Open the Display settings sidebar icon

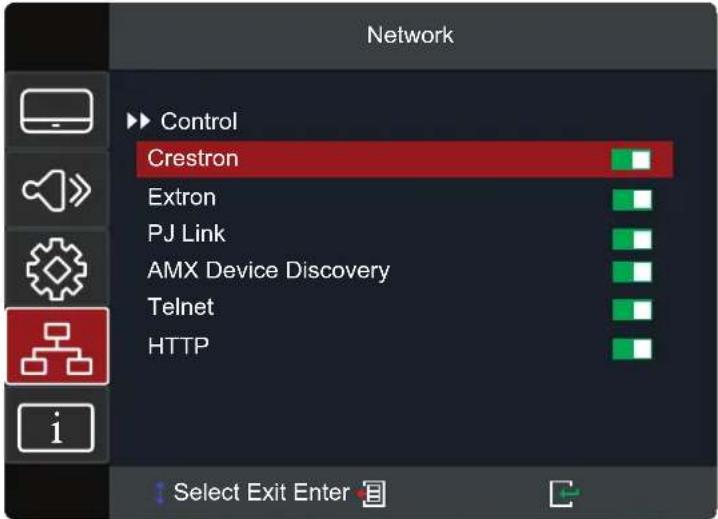(x=57, y=111)
